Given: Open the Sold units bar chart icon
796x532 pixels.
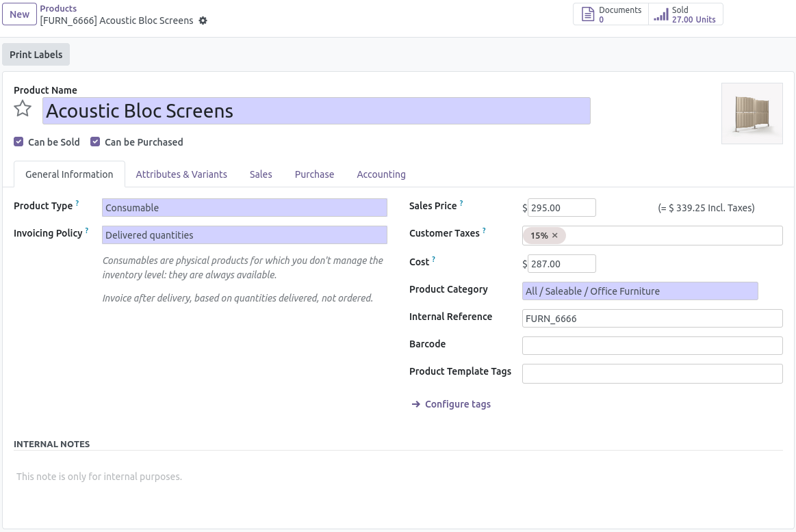Looking at the screenshot, I should click(661, 14).
